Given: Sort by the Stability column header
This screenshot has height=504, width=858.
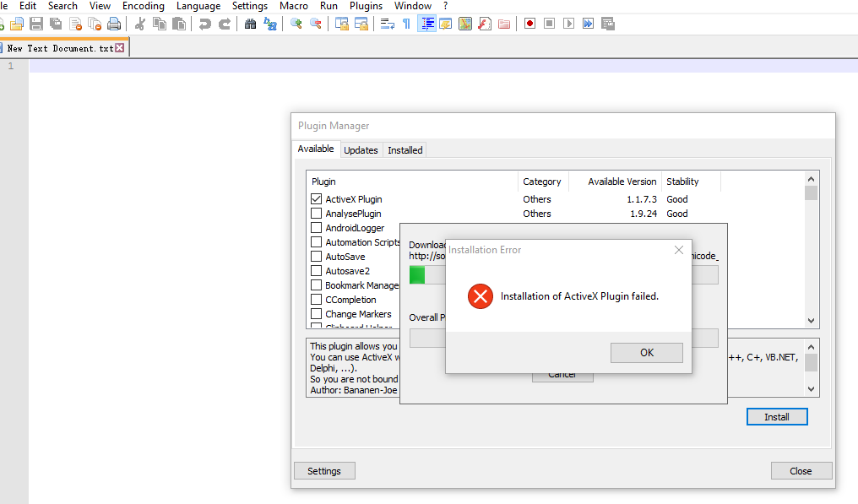Looking at the screenshot, I should tap(691, 182).
